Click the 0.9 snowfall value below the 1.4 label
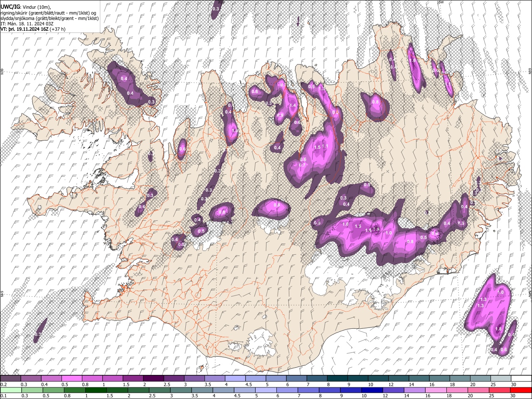 [280, 116]
